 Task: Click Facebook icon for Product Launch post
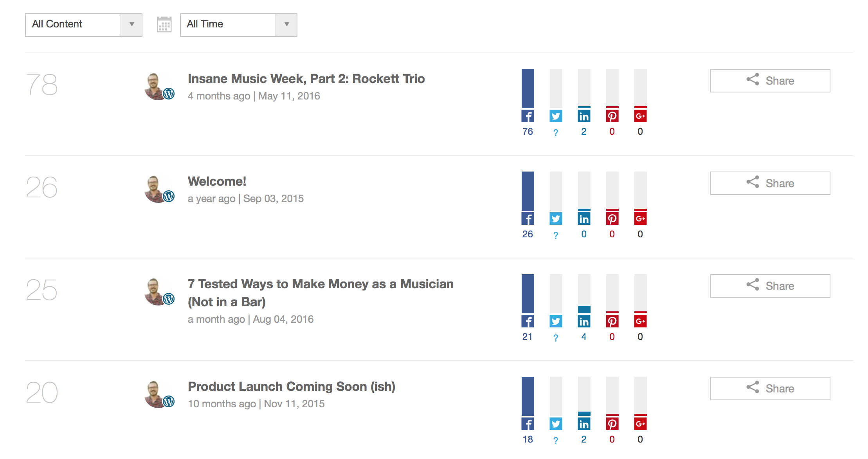[528, 424]
